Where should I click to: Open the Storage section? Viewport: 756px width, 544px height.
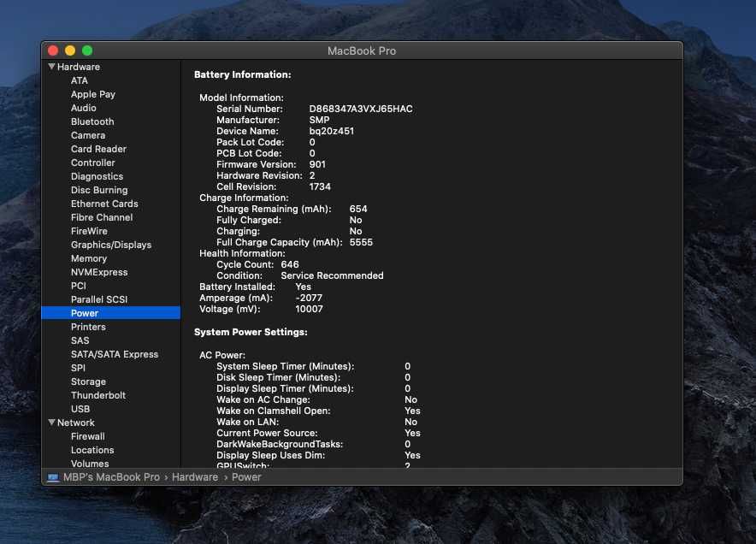[88, 381]
